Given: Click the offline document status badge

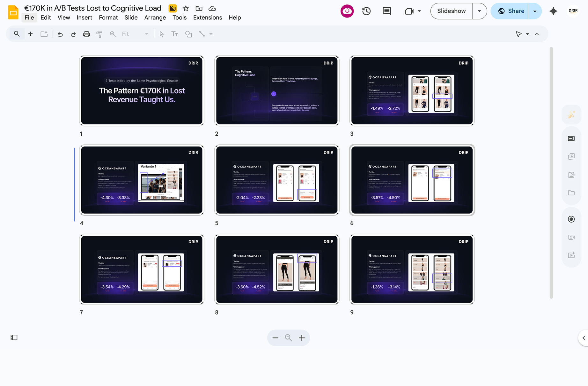Looking at the screenshot, I should 173,9.
